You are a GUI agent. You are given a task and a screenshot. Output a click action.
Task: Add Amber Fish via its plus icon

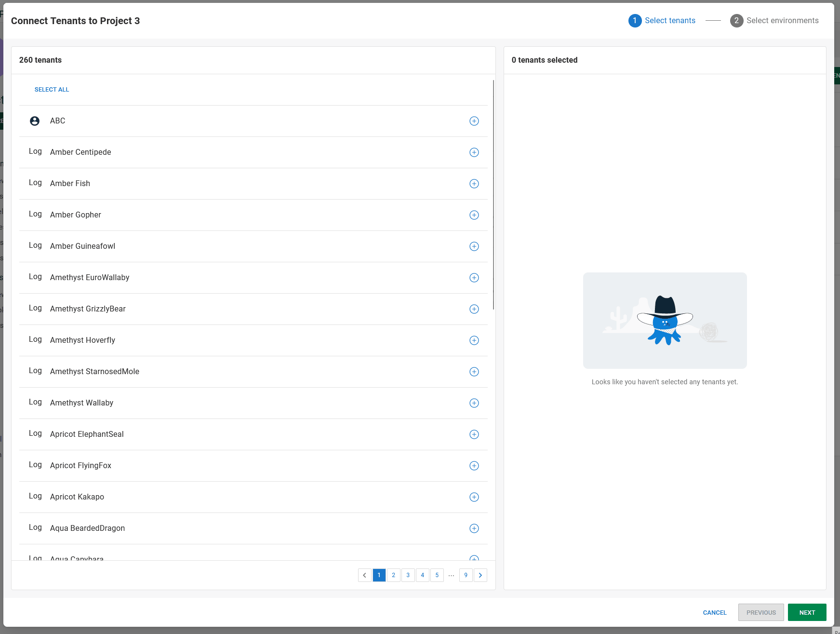click(x=474, y=184)
